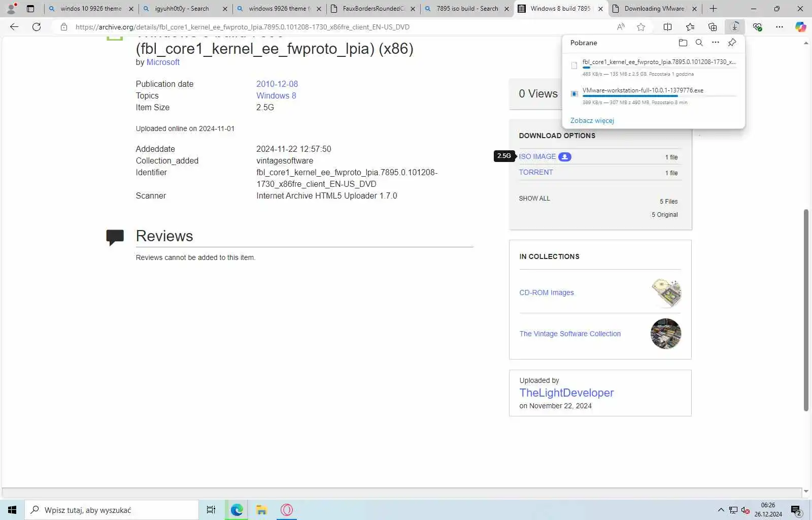The image size is (812, 520).
Task: Open the Read aloud icon in address bar
Action: click(621, 27)
